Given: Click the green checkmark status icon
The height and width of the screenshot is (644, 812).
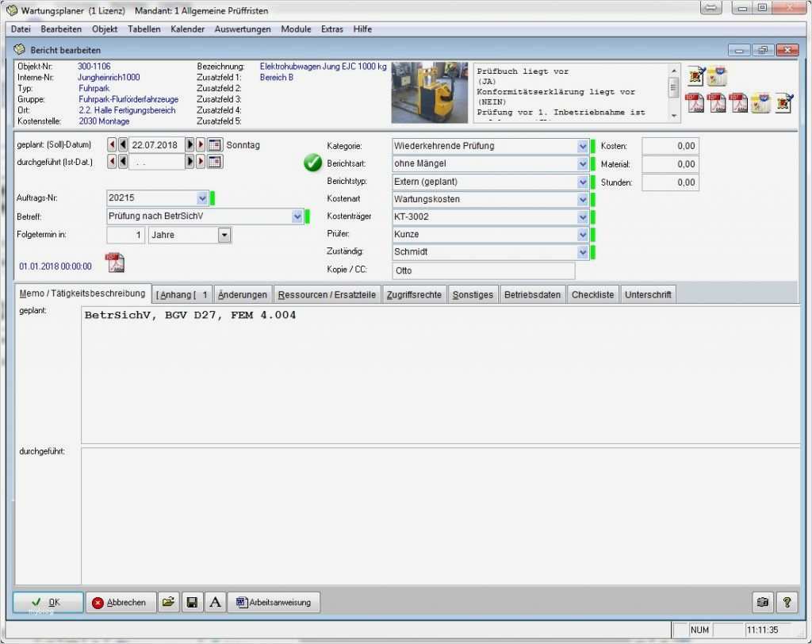Looking at the screenshot, I should point(312,162).
